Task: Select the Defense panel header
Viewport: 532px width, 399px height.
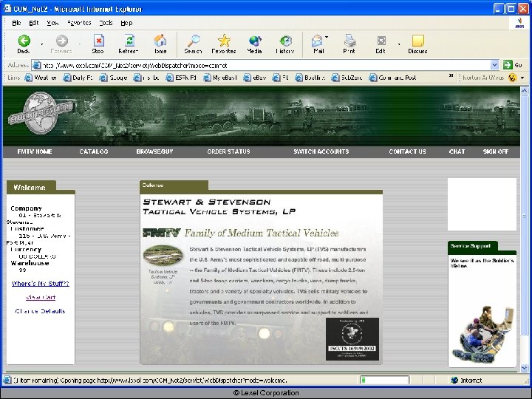Action: click(x=174, y=185)
